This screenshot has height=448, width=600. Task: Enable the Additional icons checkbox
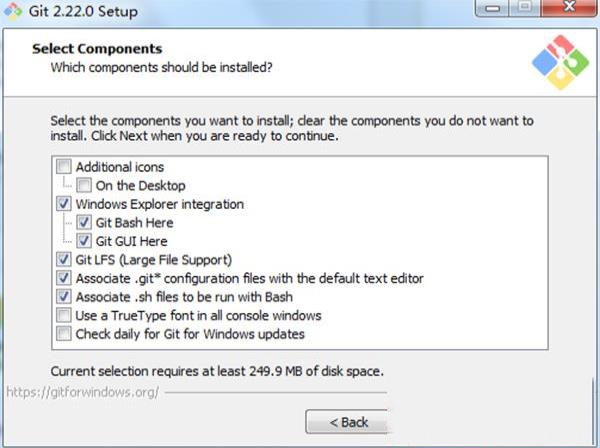click(65, 167)
